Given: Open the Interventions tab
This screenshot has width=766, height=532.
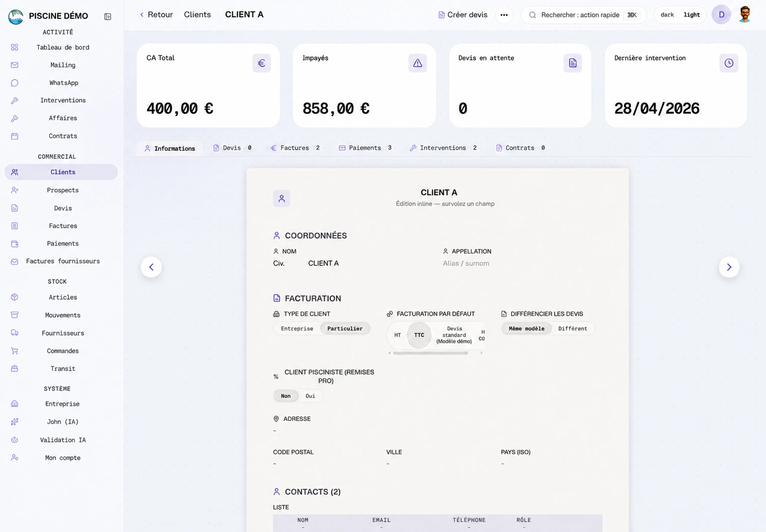Looking at the screenshot, I should click(x=443, y=148).
